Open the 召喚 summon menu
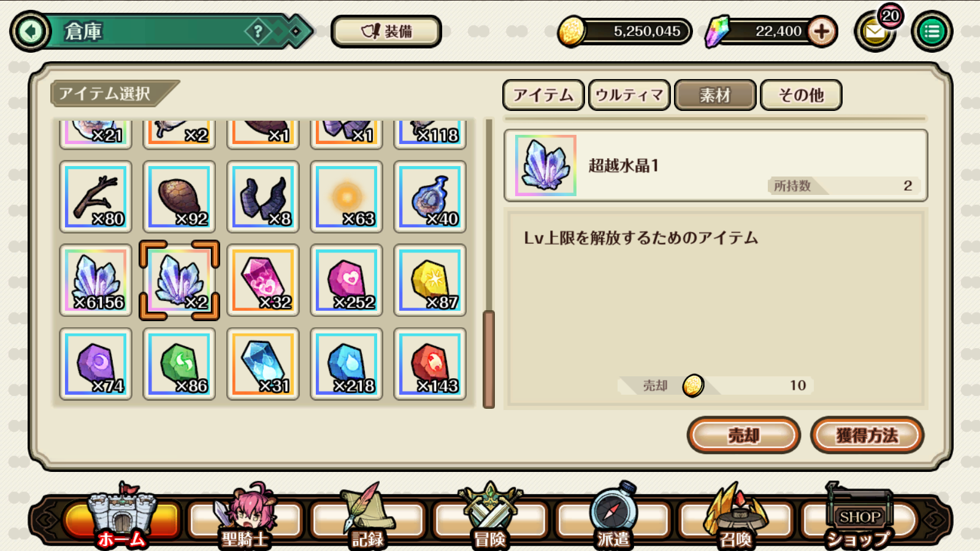980x551 pixels. pos(735,519)
